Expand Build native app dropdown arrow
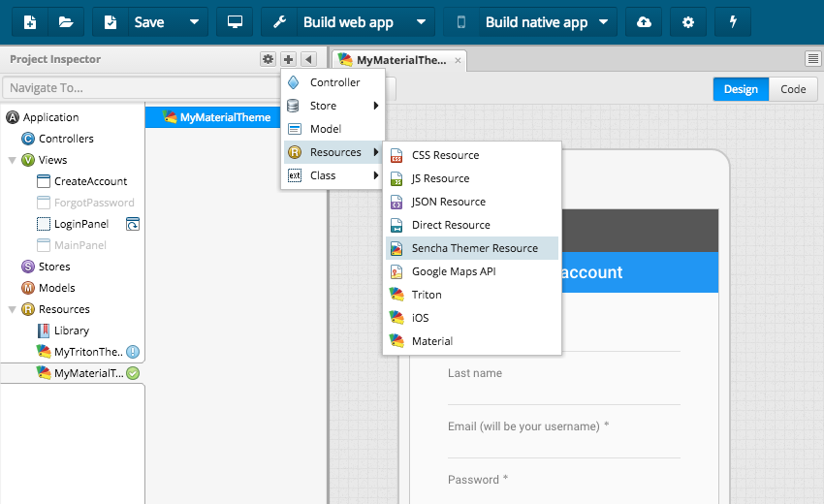 [x=603, y=22]
